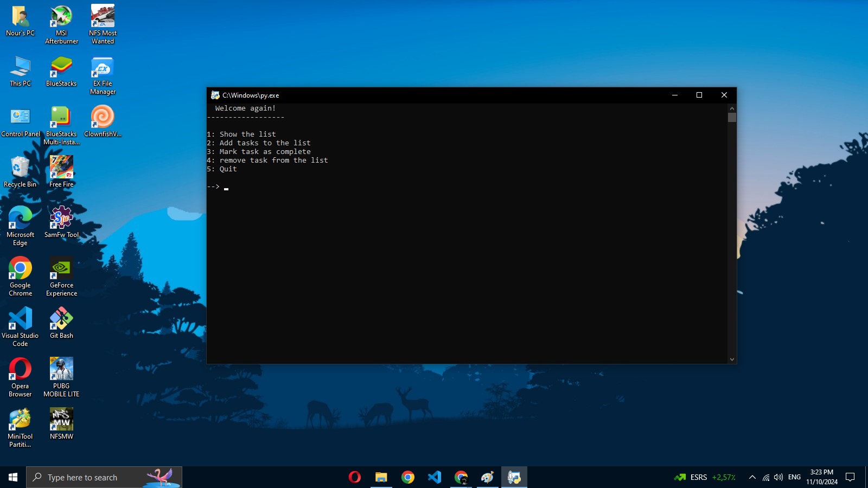868x488 pixels.
Task: Open MiniTool Partition desktop shortcut
Action: 20,428
